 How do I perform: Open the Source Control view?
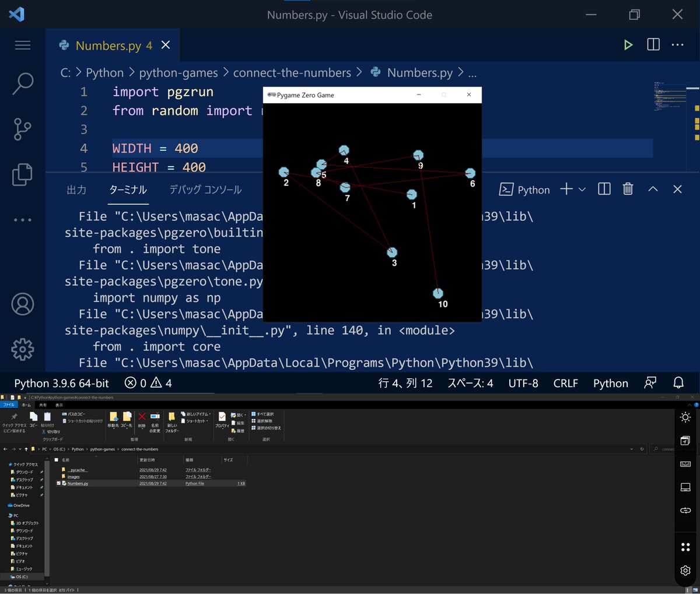23,129
